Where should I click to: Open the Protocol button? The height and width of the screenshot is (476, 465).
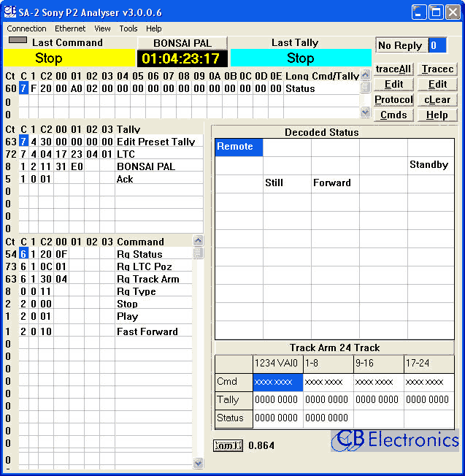[393, 100]
